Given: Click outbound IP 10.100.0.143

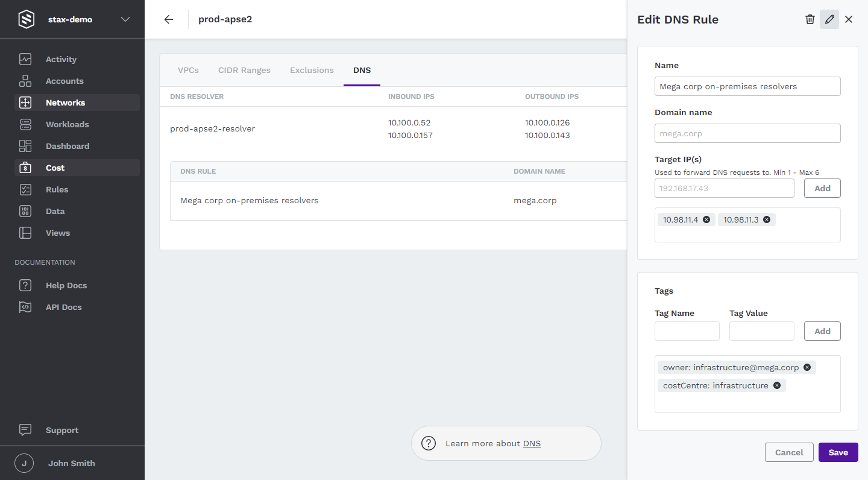Looking at the screenshot, I should tap(547, 135).
